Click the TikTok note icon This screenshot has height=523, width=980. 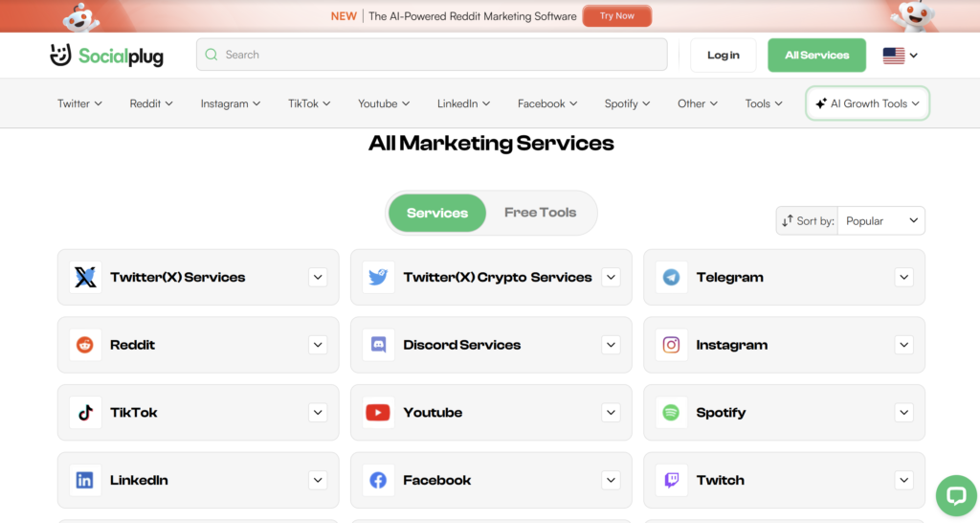click(85, 412)
